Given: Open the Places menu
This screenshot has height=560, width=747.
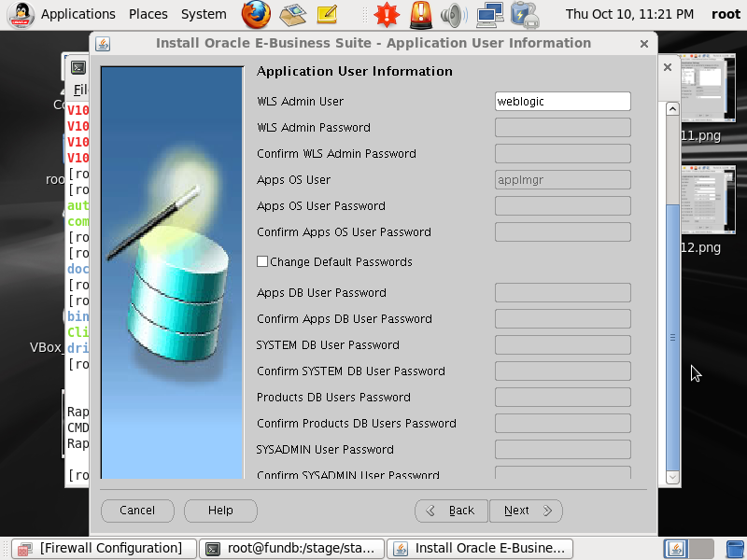Looking at the screenshot, I should [148, 14].
